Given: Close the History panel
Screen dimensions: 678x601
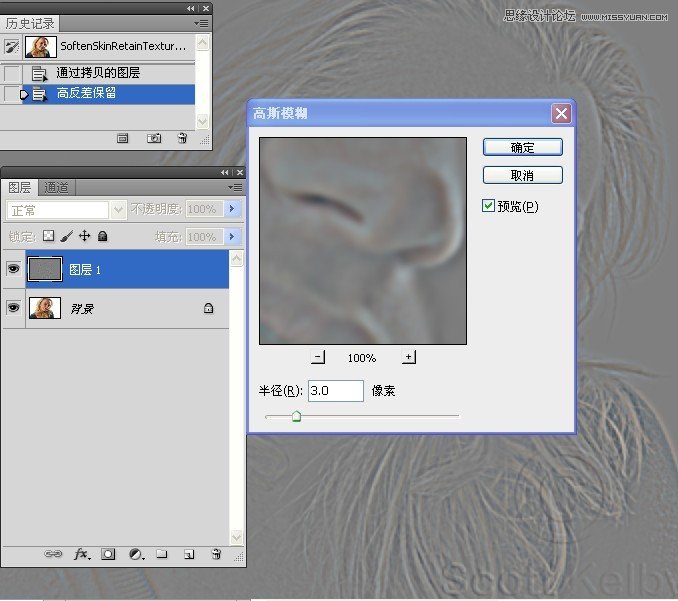Looking at the screenshot, I should (206, 8).
